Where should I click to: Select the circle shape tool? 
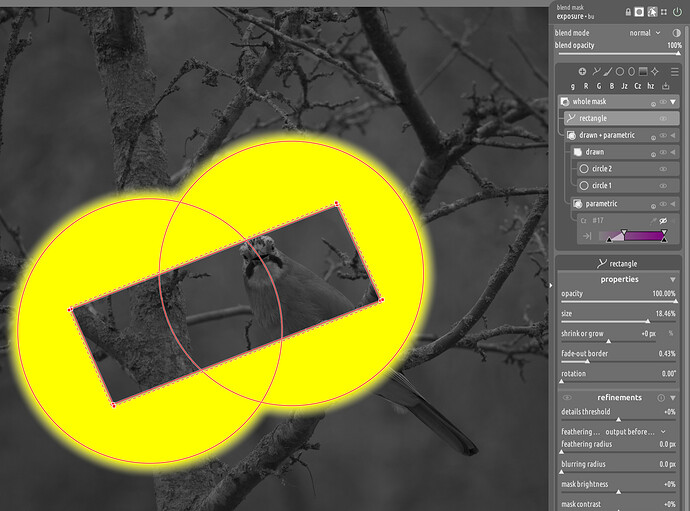click(x=620, y=71)
